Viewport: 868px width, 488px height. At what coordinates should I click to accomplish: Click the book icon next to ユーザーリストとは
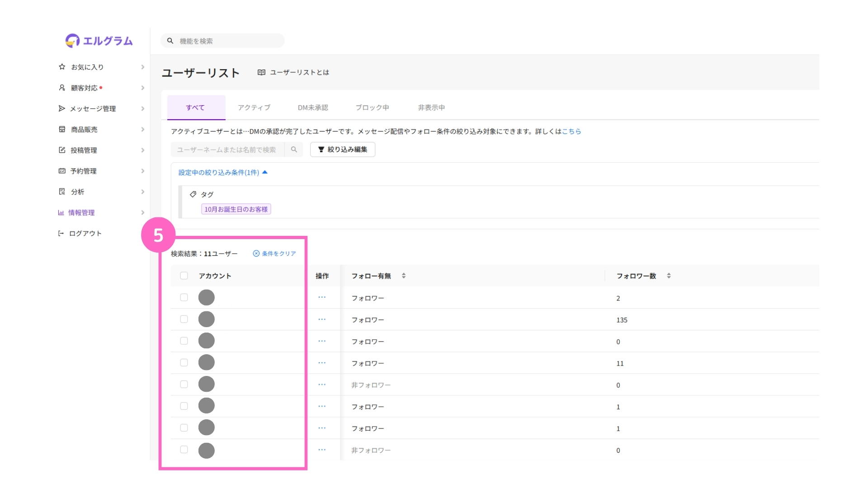(261, 72)
